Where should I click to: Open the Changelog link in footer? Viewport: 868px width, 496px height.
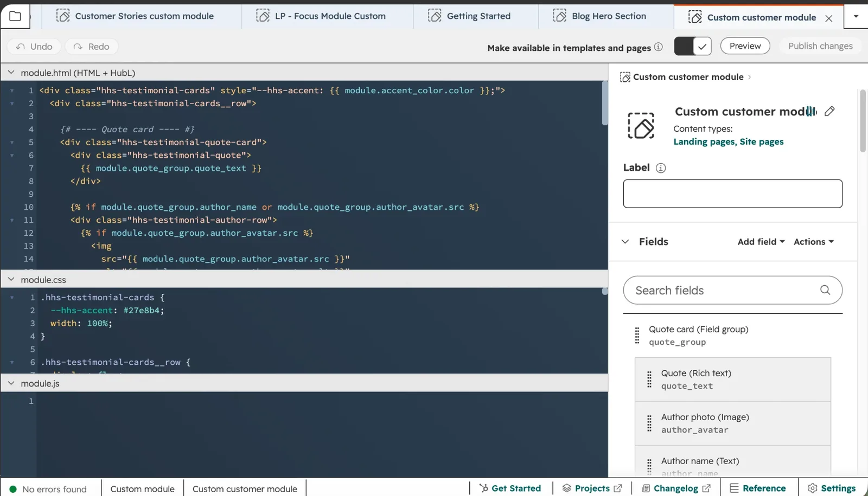coord(676,488)
